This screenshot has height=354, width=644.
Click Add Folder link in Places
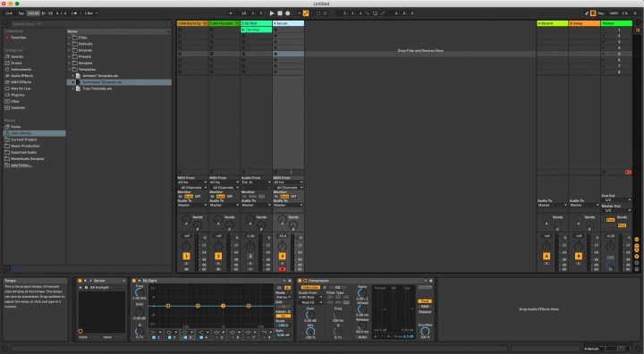tap(21, 165)
